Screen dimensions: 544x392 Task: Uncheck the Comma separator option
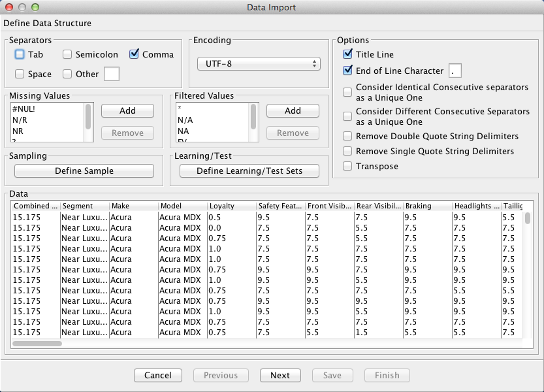[135, 55]
